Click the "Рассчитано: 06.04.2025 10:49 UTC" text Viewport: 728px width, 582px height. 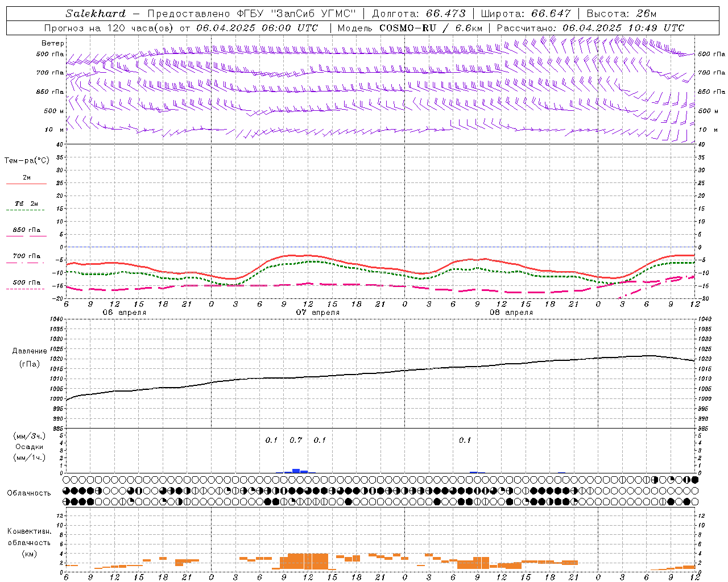590,28
